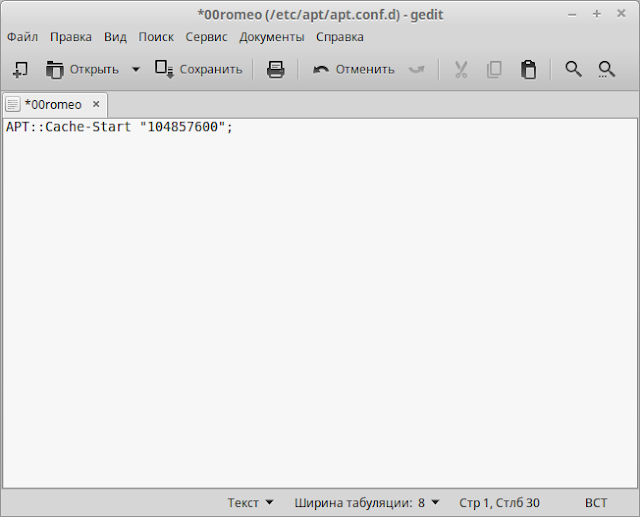Click the Открыть folder icon
Screen dimensions: 640x517
pos(55,70)
